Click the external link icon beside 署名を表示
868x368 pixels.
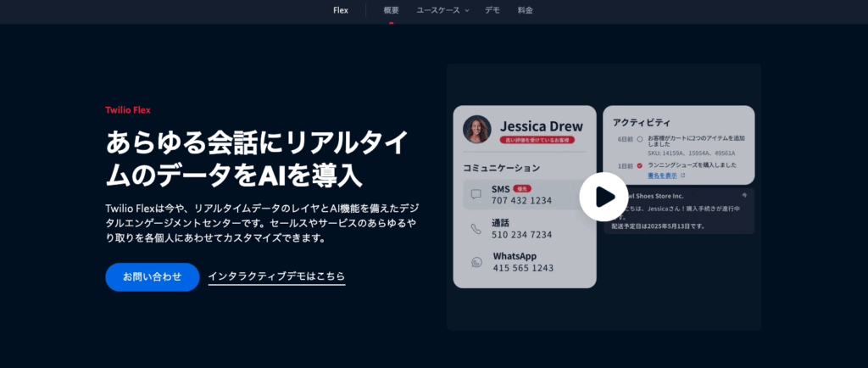pyautogui.click(x=682, y=176)
